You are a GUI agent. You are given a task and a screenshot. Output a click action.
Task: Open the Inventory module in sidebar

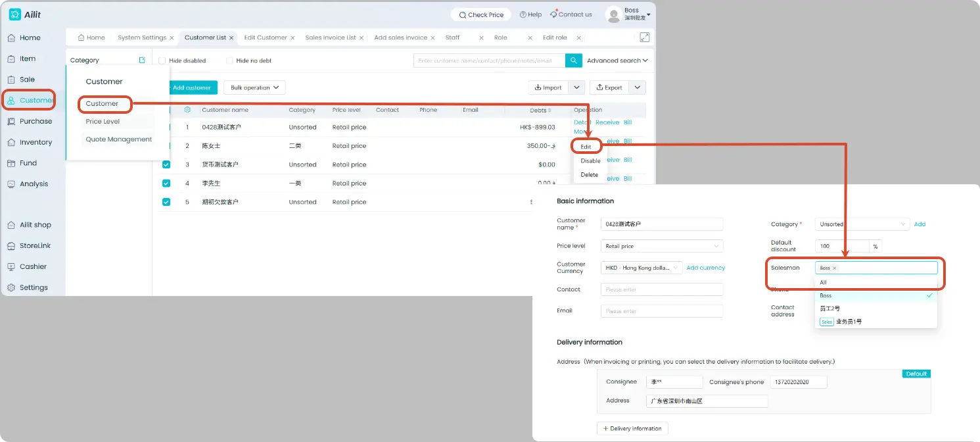(x=30, y=142)
